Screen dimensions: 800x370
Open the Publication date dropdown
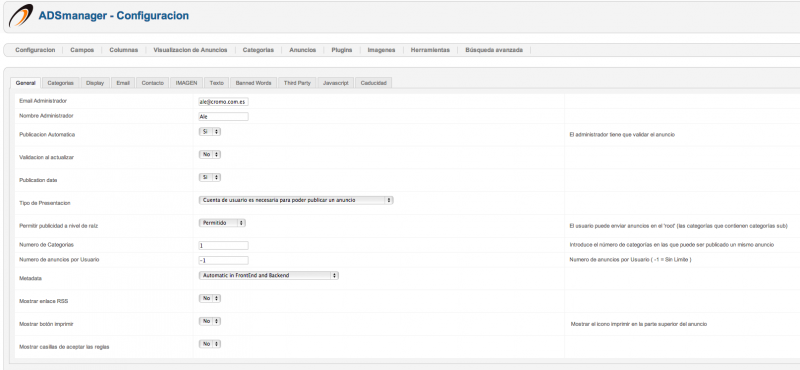[x=210, y=177]
